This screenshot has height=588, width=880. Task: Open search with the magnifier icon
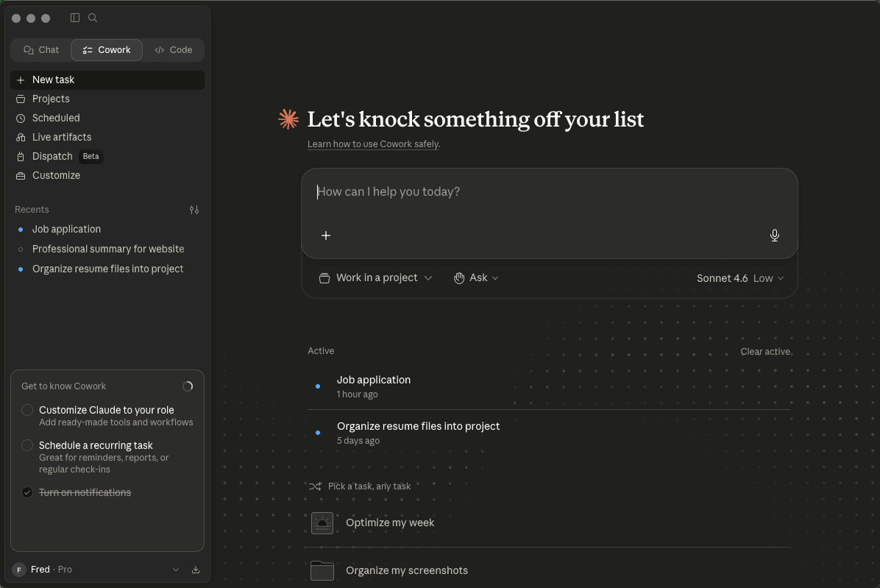(93, 18)
